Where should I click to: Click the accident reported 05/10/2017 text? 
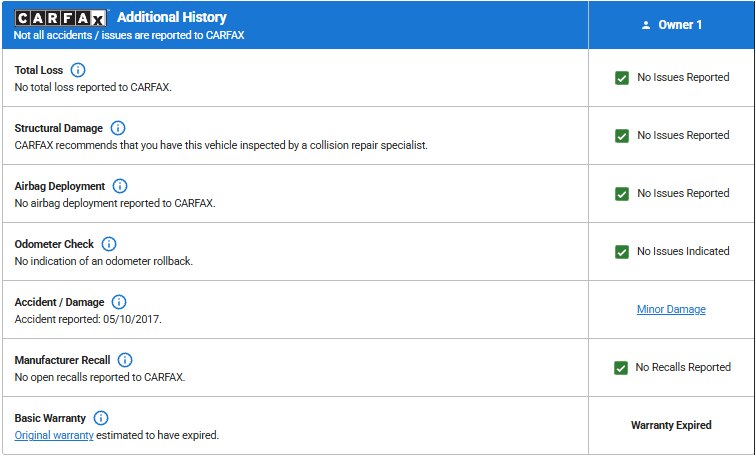pos(89,320)
